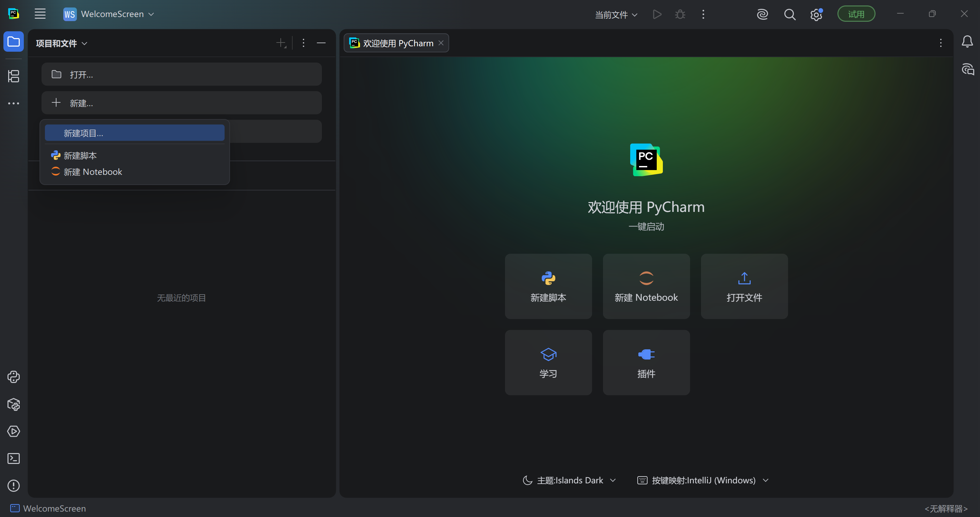Open the Python Packages tool window
The width and height of the screenshot is (980, 517).
click(14, 404)
